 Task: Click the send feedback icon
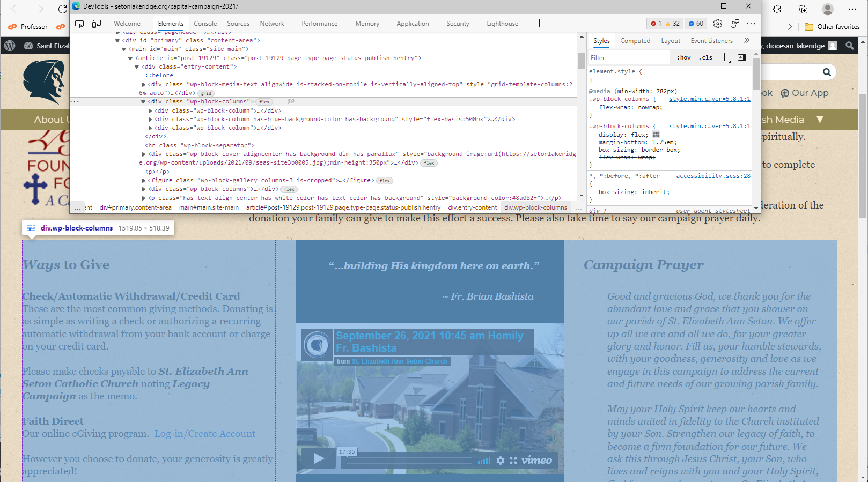(734, 24)
